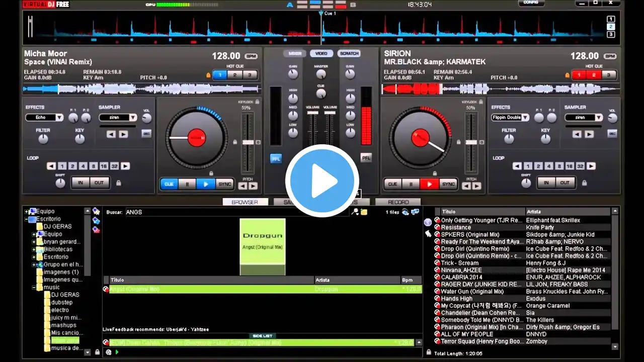Play the siren sample on the right deck
The height and width of the screenshot is (362, 644).
[x=589, y=134]
